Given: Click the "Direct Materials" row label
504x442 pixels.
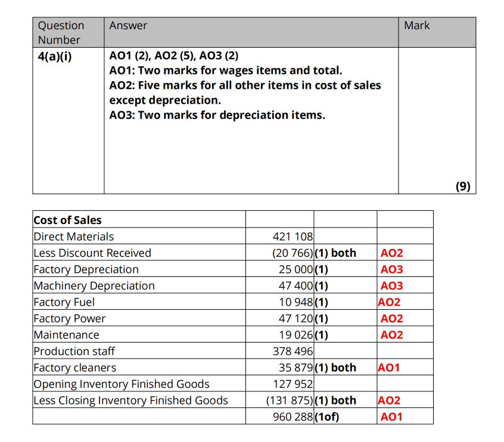Looking at the screenshot, I should tap(74, 236).
